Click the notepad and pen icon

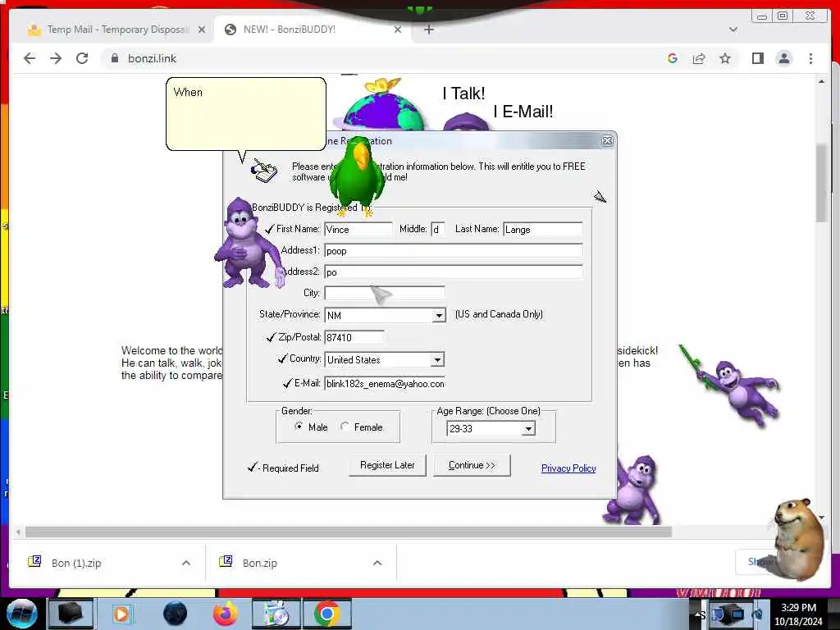pos(264,171)
